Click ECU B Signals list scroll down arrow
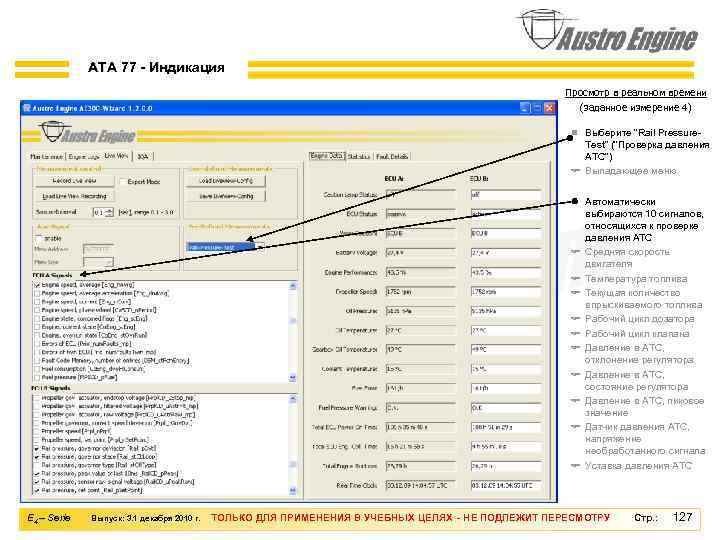The width and height of the screenshot is (720, 540). tap(293, 491)
